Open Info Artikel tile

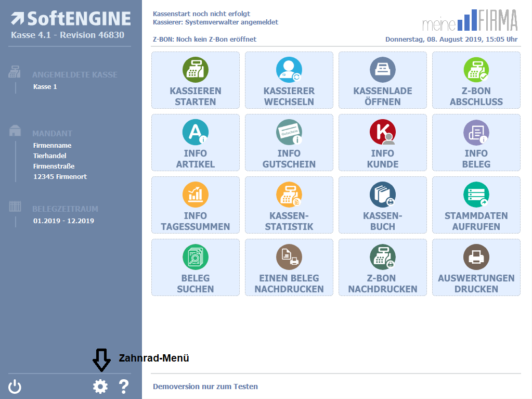tap(196, 143)
